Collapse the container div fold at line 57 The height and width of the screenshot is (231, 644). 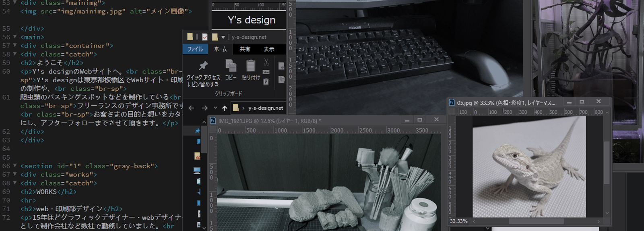15,45
